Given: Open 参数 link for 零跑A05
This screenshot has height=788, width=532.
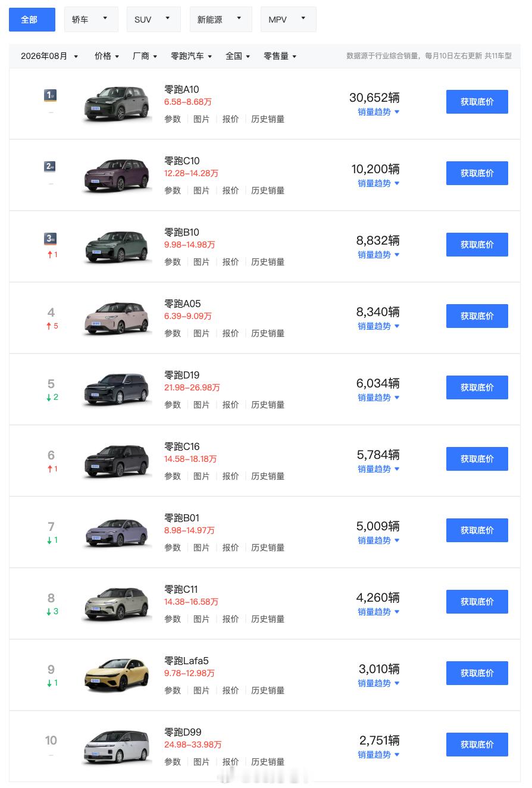Looking at the screenshot, I should [x=173, y=333].
